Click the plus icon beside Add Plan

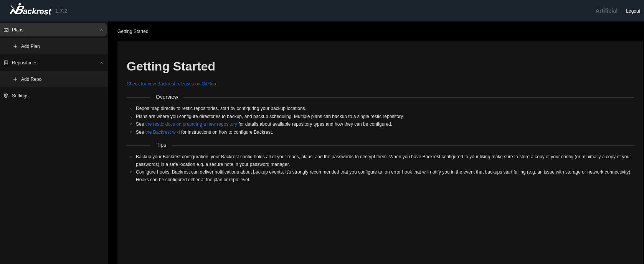pyautogui.click(x=15, y=46)
